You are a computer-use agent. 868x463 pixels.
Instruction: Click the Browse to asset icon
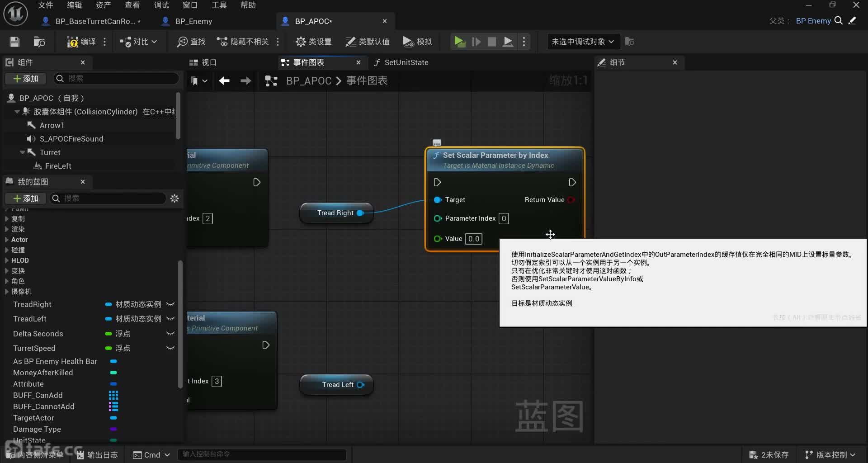click(x=39, y=42)
